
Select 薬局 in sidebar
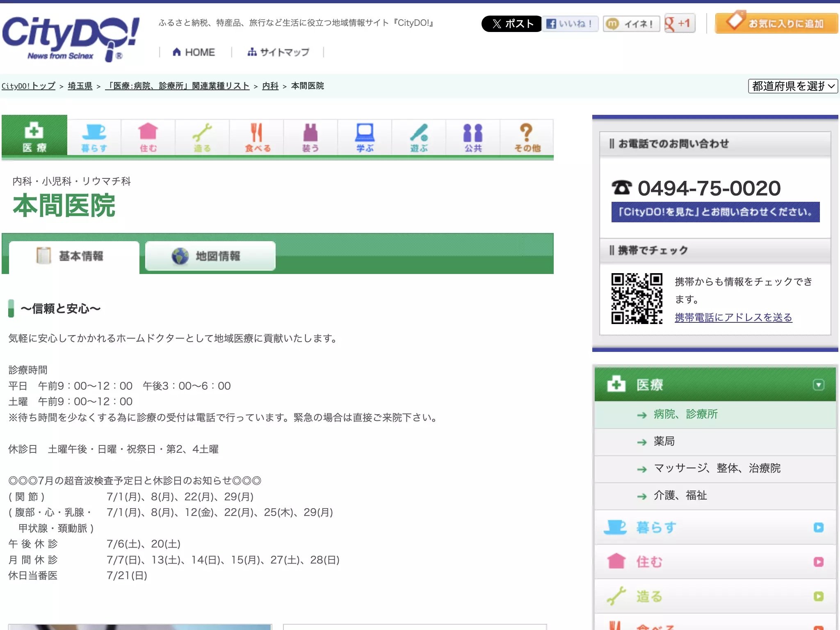click(x=715, y=442)
